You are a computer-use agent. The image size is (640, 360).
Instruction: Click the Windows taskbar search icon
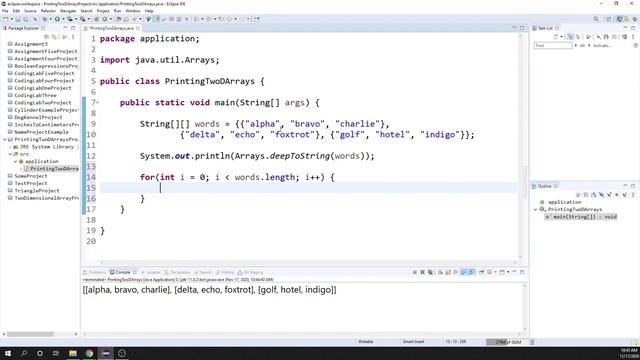point(24,353)
